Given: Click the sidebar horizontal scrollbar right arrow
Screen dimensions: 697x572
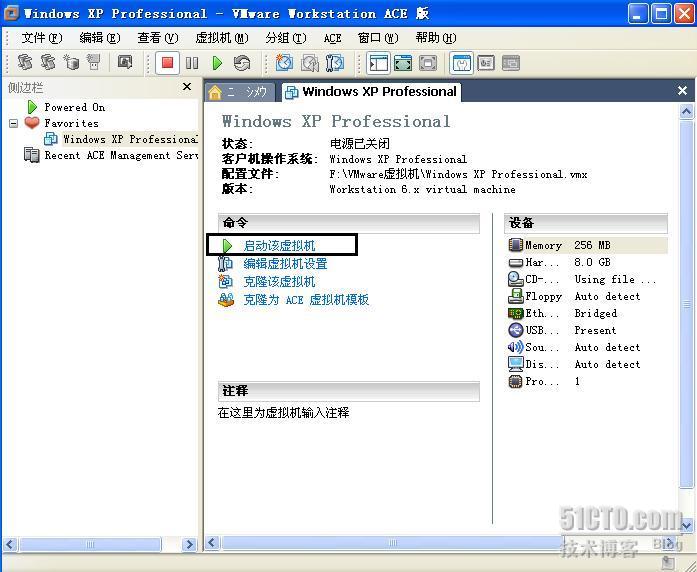Looking at the screenshot, I should pyautogui.click(x=189, y=544).
